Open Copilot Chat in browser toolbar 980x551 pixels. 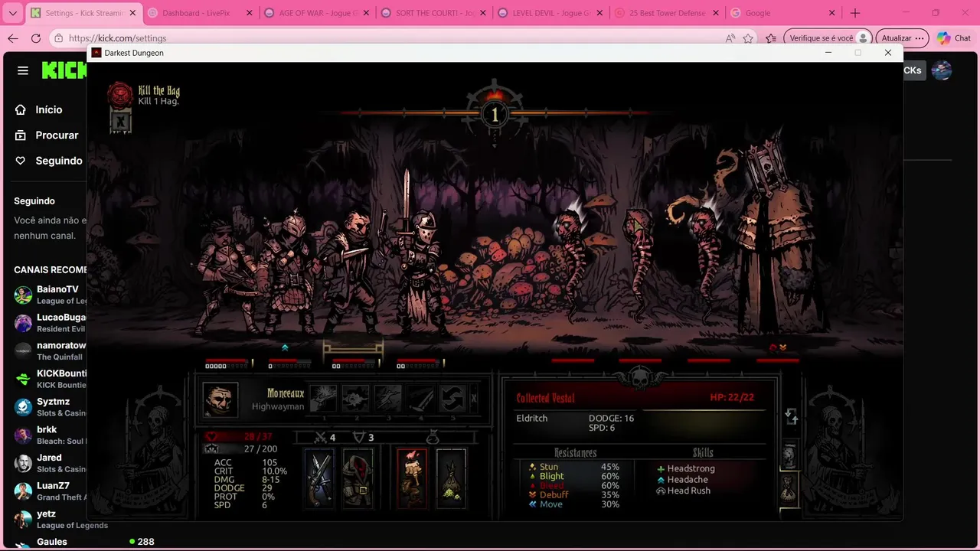pos(954,38)
